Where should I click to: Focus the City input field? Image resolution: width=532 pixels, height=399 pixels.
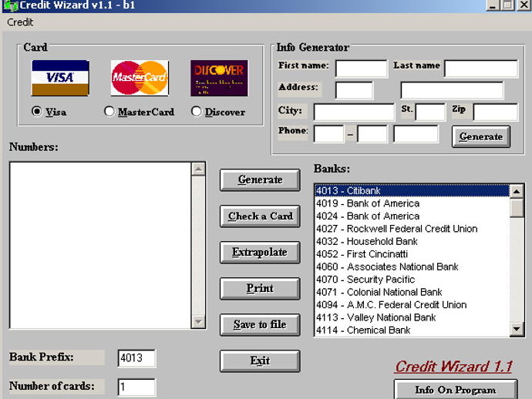pos(354,112)
